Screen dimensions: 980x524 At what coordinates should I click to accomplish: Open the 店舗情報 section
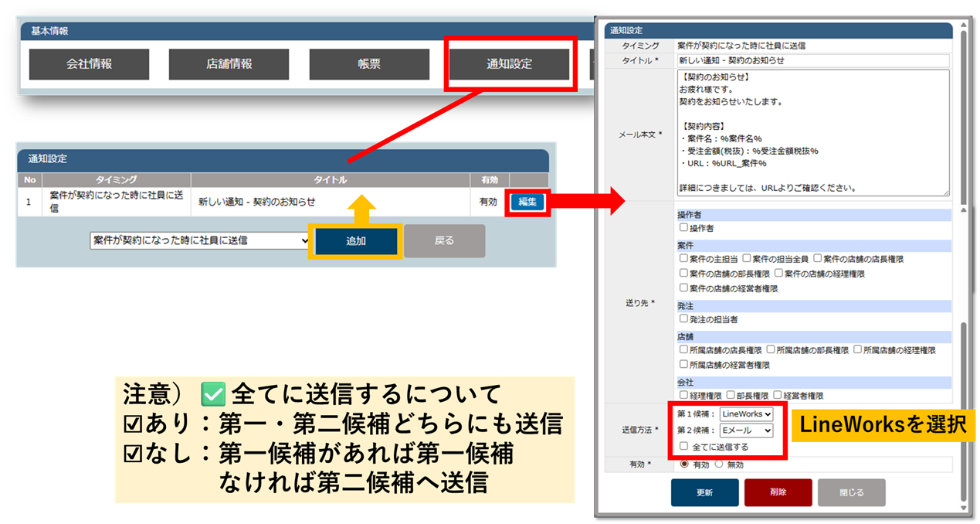[229, 64]
